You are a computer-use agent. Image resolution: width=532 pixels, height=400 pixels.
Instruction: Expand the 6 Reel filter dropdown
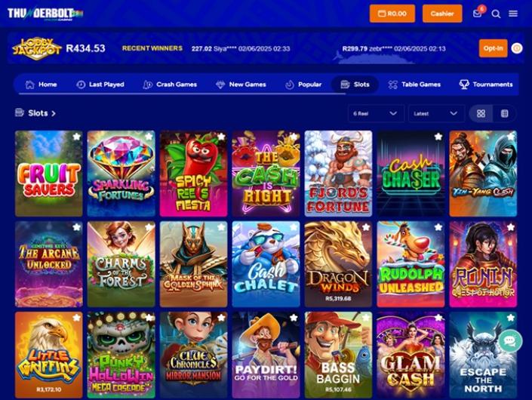(x=376, y=113)
